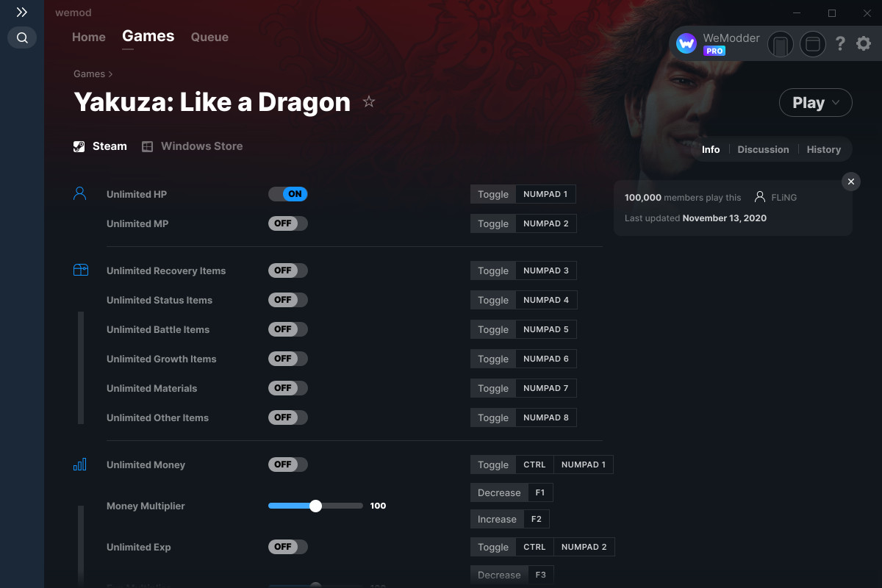Expand the sidebar with double-chevron icon

(22, 12)
